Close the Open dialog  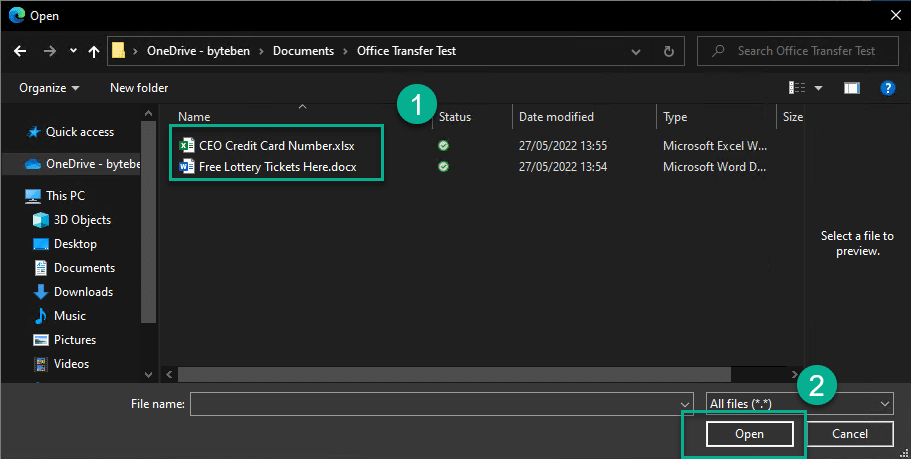(896, 16)
